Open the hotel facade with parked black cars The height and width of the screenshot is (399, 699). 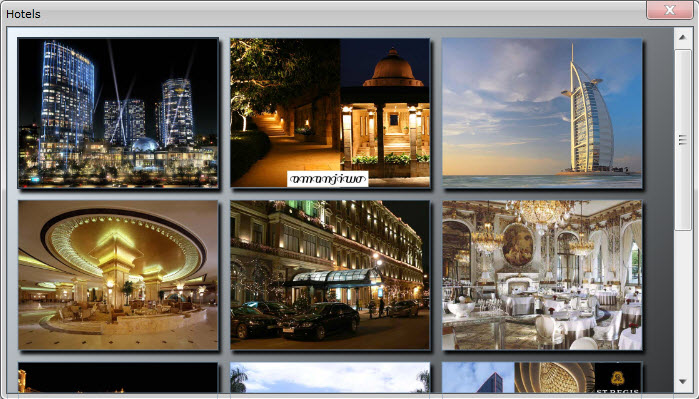(330, 275)
